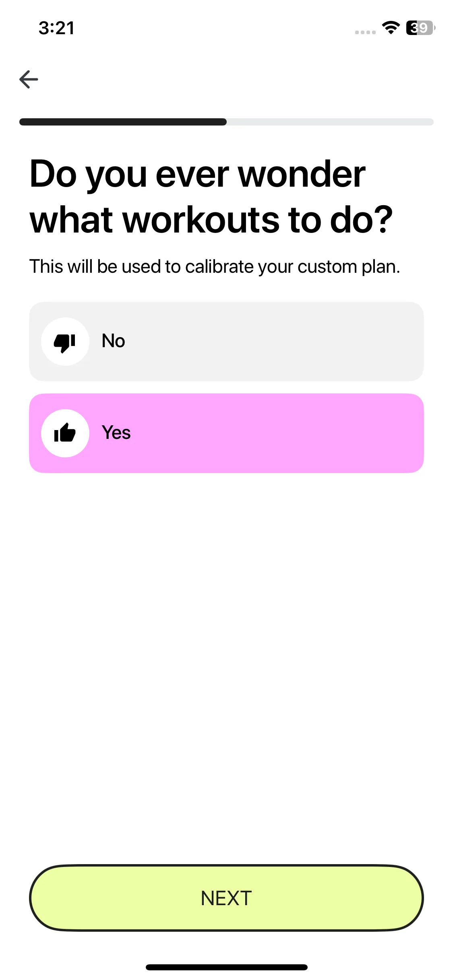Screen dimensions: 453x980
Task: Click the "what workouts to do?" heading line
Action: [211, 220]
